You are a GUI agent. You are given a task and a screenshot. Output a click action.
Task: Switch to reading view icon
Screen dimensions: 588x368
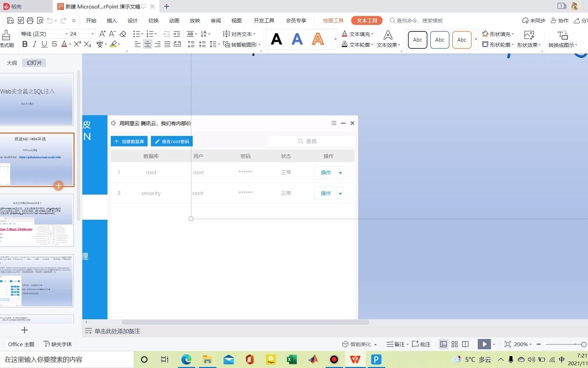point(465,344)
